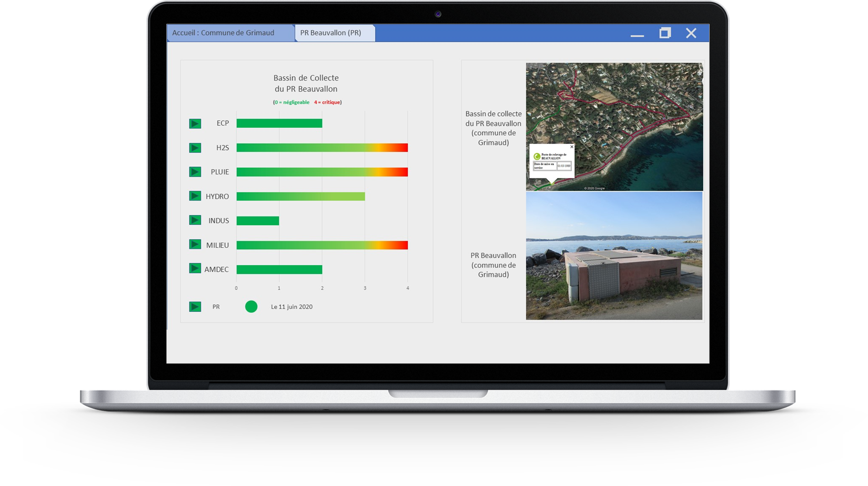Click the 'PR Beauvallon (commune de Grimaud)' photo caption
This screenshot has width=868, height=486.
pos(493,265)
